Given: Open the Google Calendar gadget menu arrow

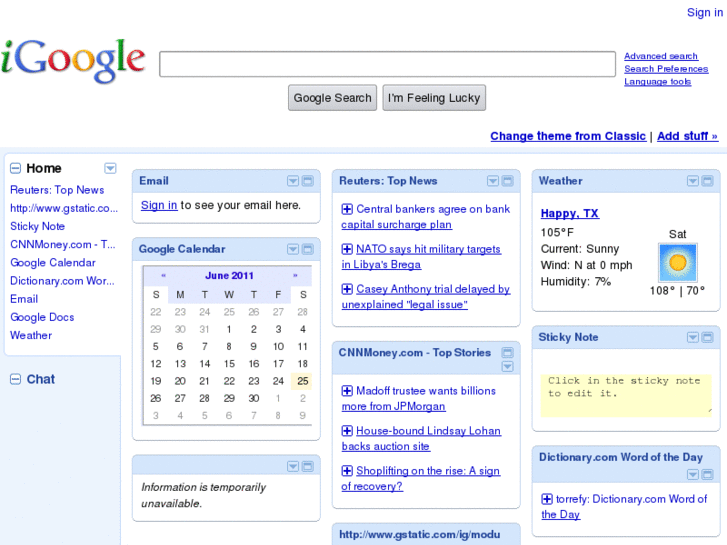Looking at the screenshot, I should tap(293, 249).
